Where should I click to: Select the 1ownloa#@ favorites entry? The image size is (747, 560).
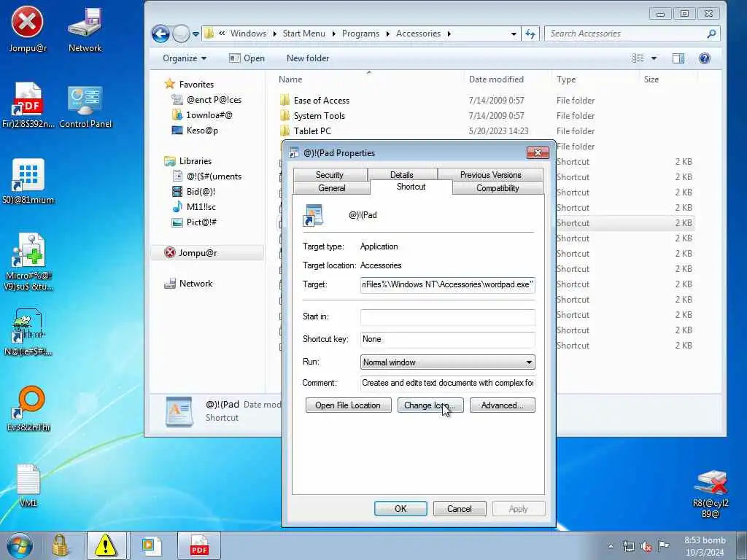[202, 114]
